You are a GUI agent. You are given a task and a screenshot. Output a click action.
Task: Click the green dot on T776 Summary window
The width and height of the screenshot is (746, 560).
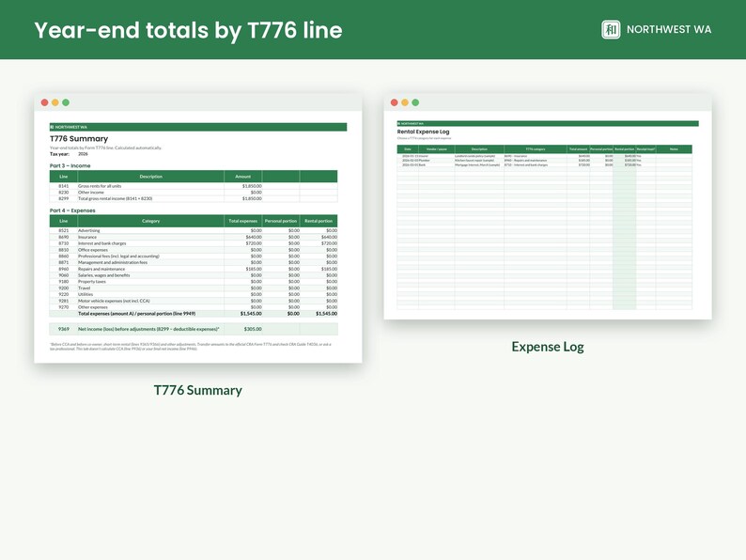pos(66,102)
